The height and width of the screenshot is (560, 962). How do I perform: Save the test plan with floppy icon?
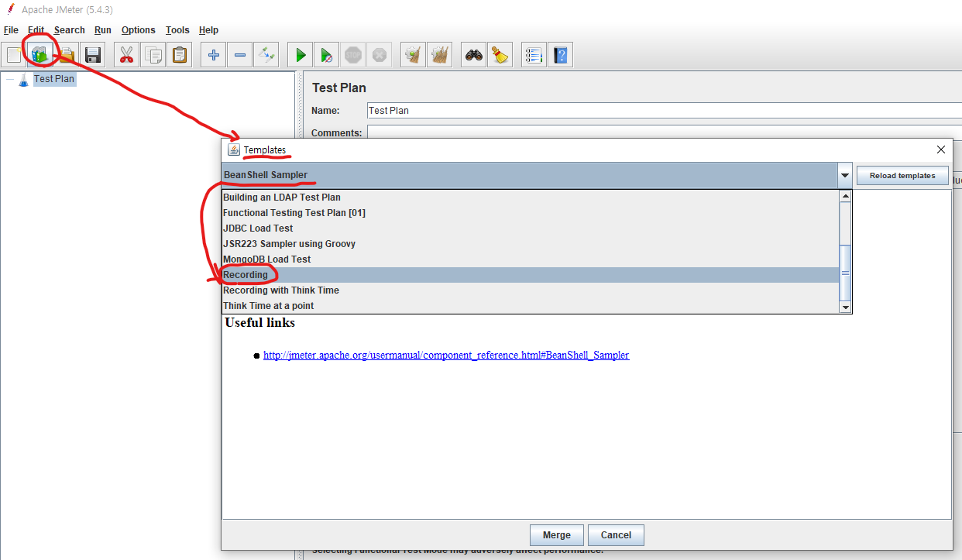point(93,55)
